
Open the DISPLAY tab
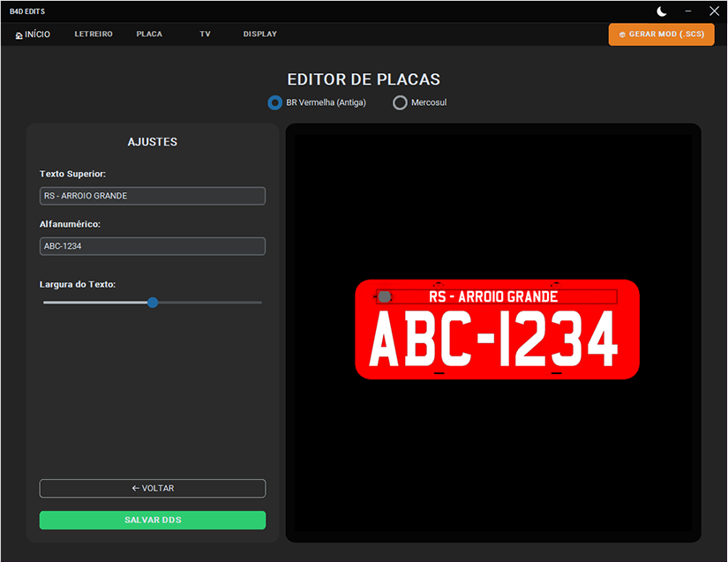click(260, 34)
